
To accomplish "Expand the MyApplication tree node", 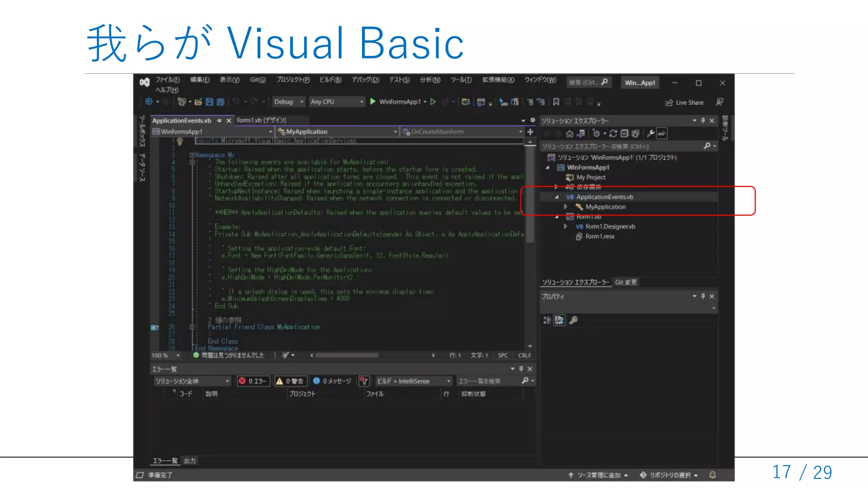I will pos(565,207).
